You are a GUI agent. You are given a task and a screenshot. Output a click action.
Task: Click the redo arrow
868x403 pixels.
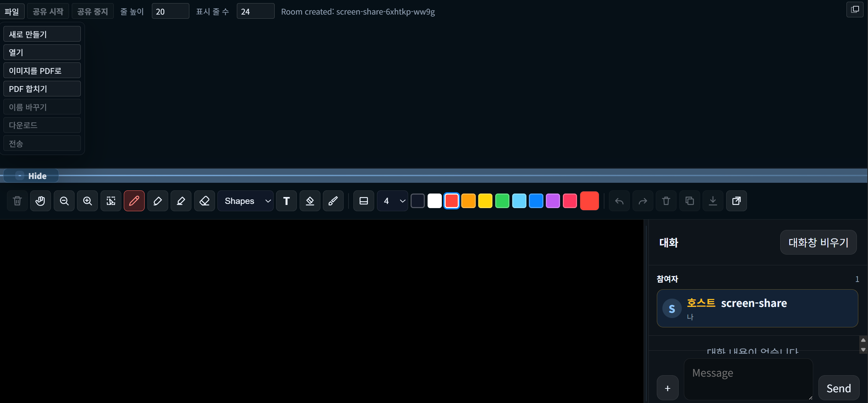click(x=643, y=201)
